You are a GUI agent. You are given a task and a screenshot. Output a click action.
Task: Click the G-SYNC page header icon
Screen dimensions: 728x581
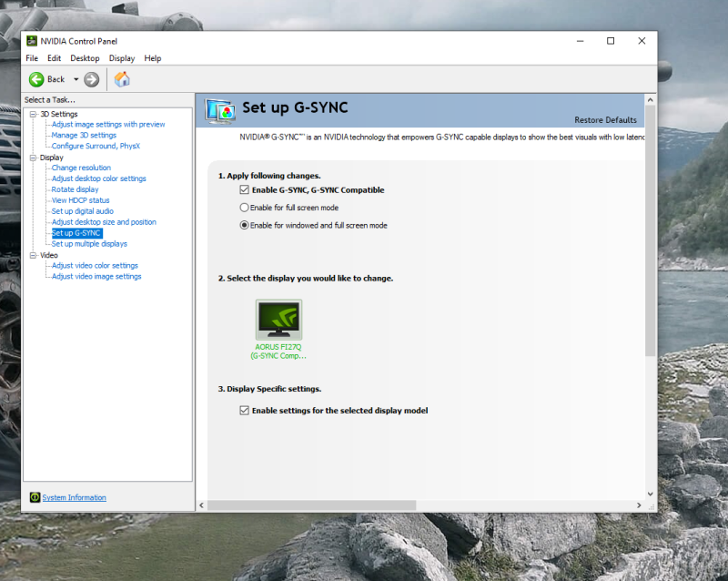[x=220, y=110]
